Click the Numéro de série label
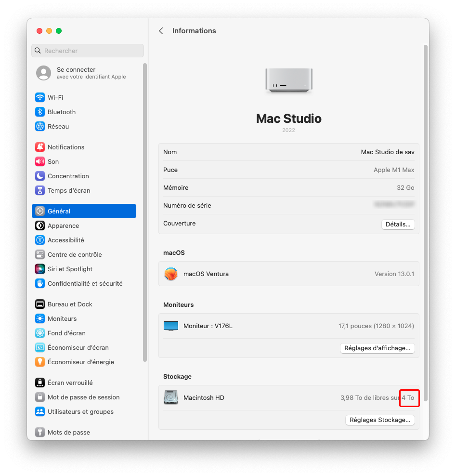Viewport: 456px width, 476px height. click(x=187, y=206)
